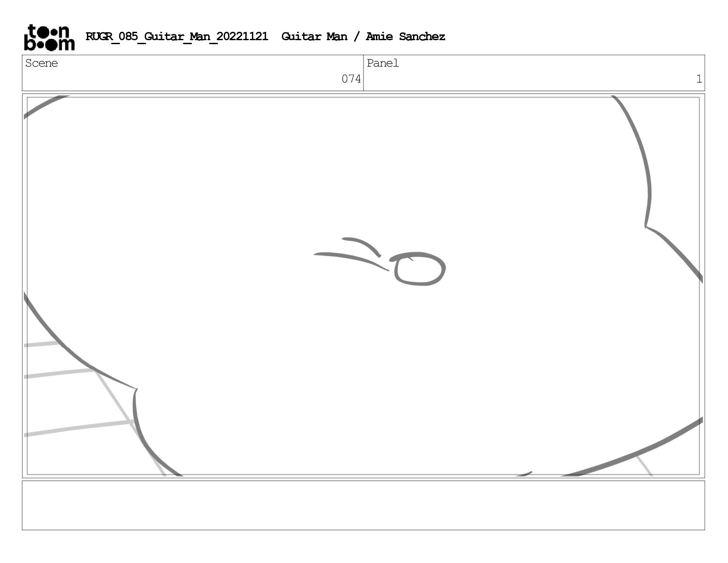Click the Panel label
728x563 pixels.
383,63
